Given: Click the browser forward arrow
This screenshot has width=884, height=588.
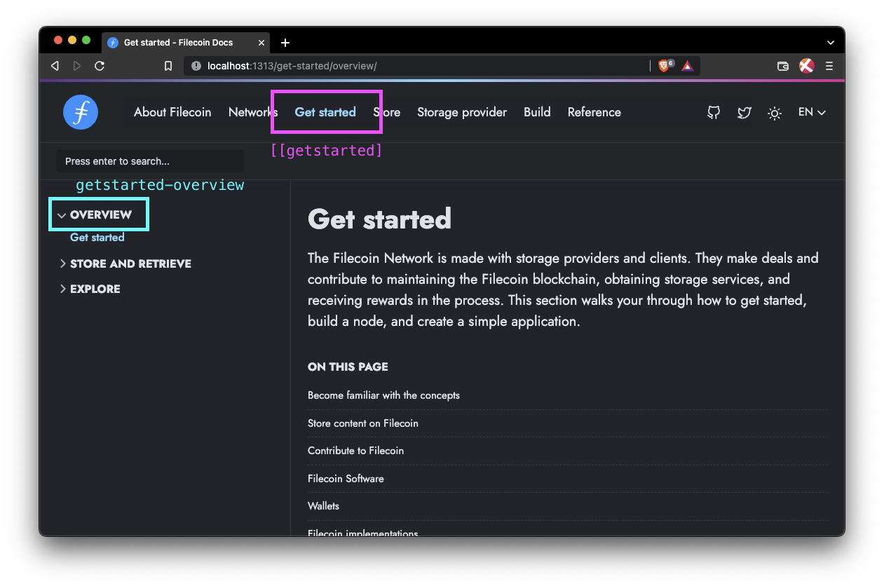Looking at the screenshot, I should point(77,66).
